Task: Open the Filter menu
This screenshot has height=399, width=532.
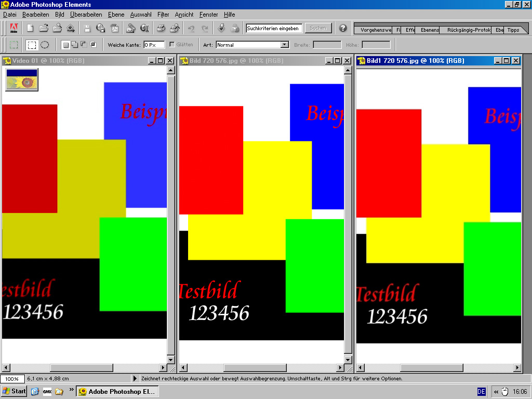Action: pos(163,15)
